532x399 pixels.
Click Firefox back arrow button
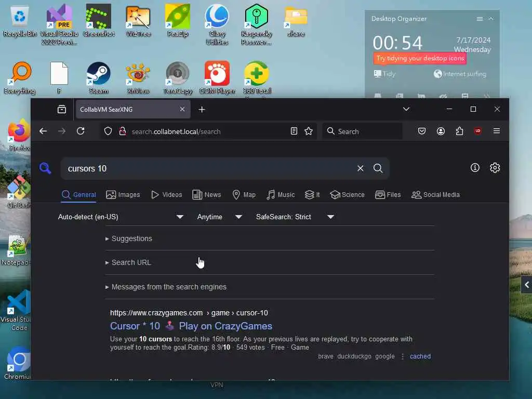(x=43, y=131)
